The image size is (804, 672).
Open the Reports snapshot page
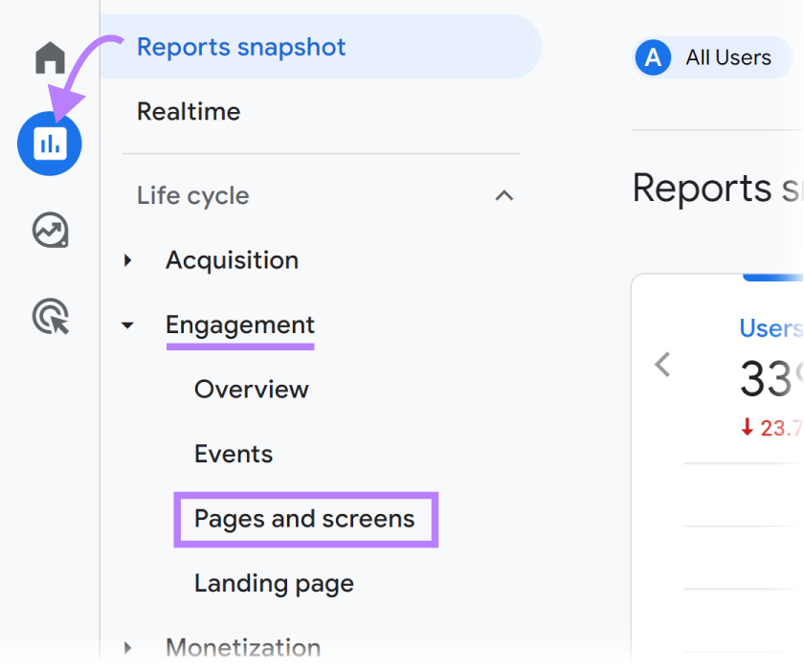click(x=241, y=46)
